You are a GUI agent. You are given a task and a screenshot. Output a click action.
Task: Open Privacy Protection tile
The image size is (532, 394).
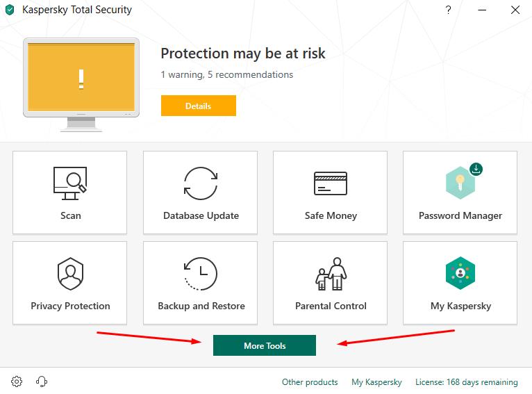(x=70, y=283)
